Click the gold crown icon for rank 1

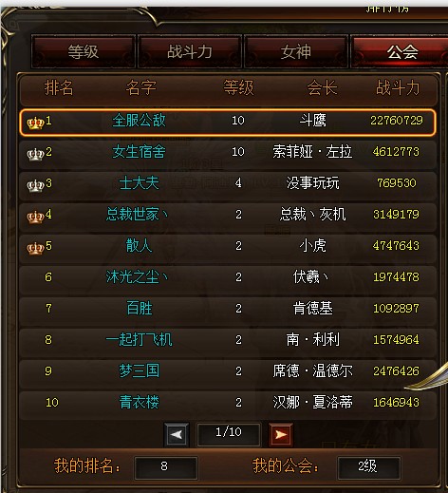click(x=35, y=123)
